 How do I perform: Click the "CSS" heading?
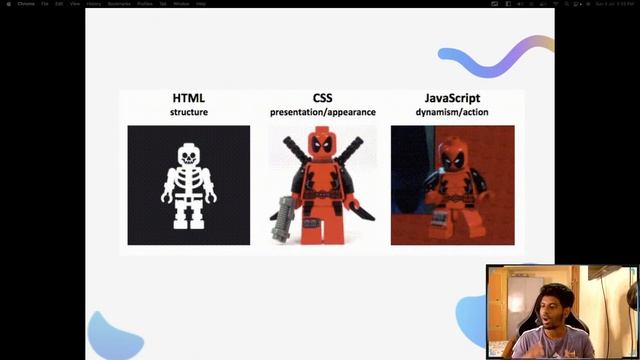pos(322,98)
